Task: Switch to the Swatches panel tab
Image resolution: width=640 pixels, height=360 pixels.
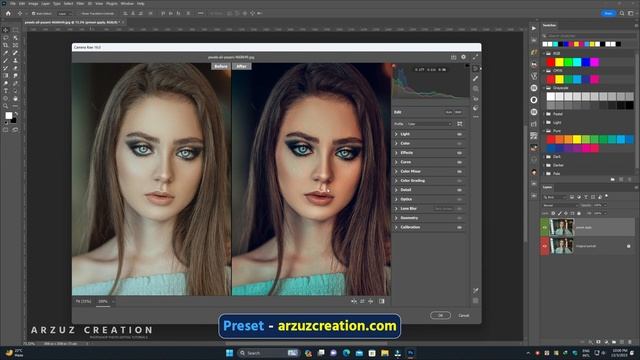Action: tap(549, 25)
